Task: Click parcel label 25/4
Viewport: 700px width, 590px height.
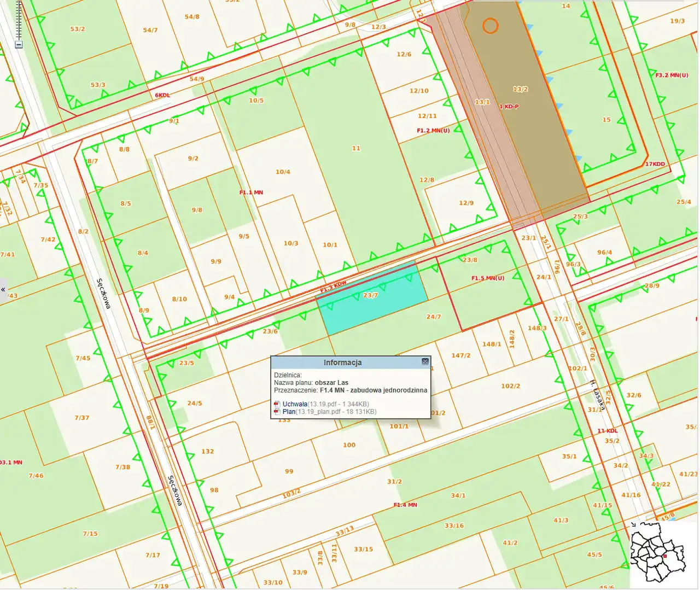Action: pyautogui.click(x=684, y=202)
